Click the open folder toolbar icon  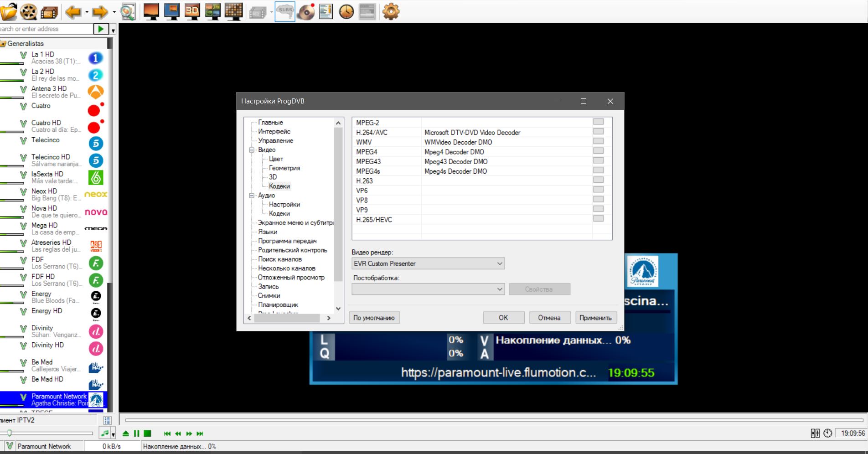[8, 11]
